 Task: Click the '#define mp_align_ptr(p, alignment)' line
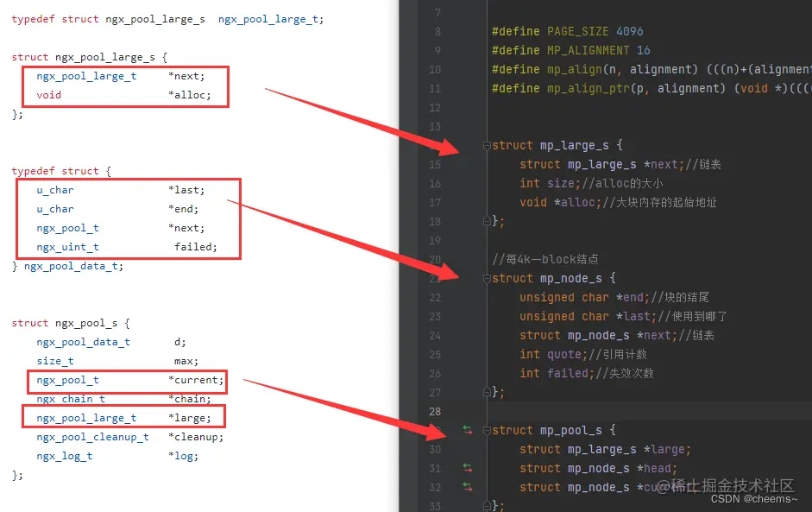tap(651, 89)
